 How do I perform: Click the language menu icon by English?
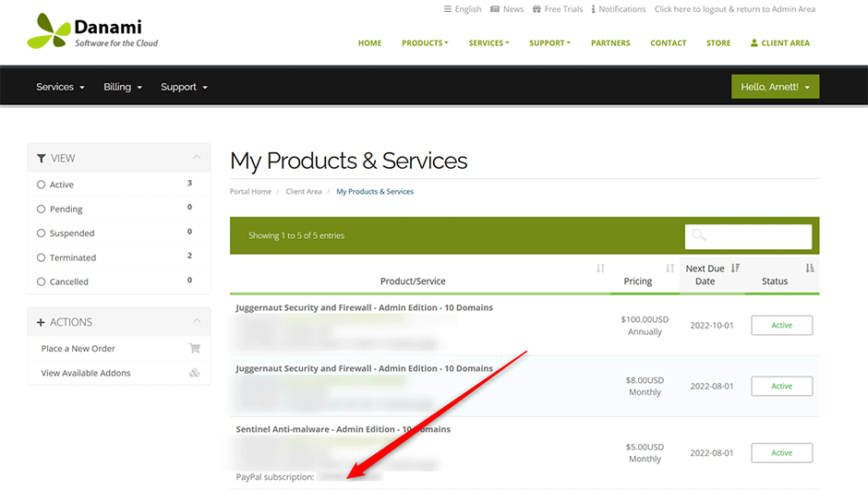(x=447, y=9)
